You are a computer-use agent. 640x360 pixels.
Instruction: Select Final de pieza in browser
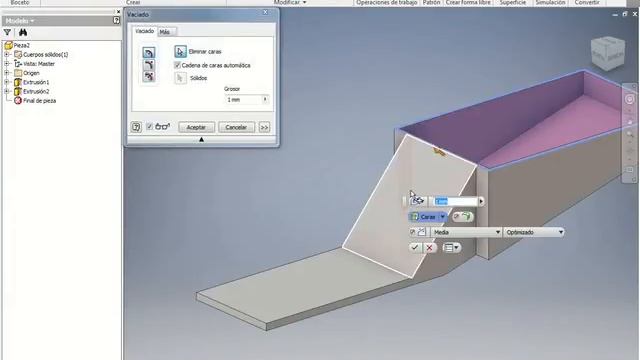pyautogui.click(x=40, y=100)
